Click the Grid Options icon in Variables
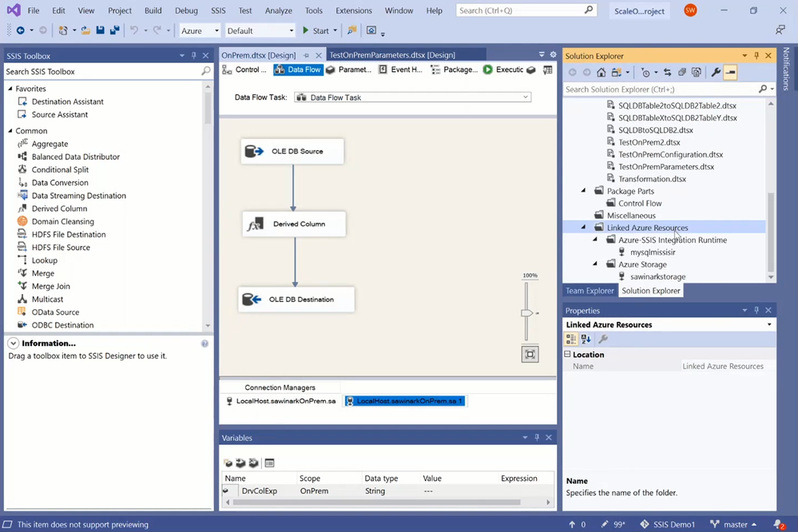The image size is (798, 532). point(269,463)
